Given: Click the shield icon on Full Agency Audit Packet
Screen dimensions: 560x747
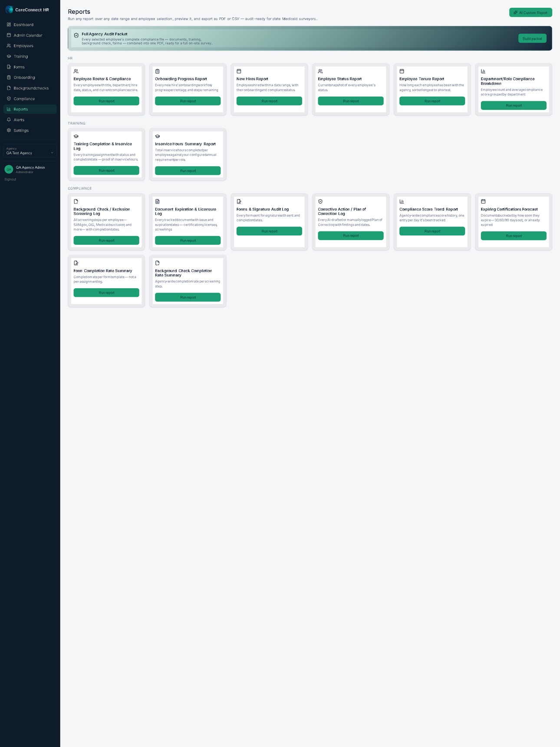Looking at the screenshot, I should (76, 36).
